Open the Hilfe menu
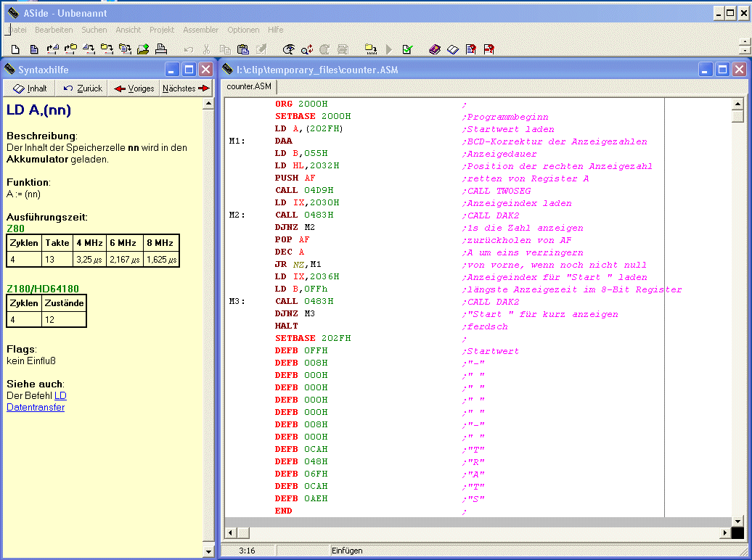The image size is (752, 560). tap(275, 30)
